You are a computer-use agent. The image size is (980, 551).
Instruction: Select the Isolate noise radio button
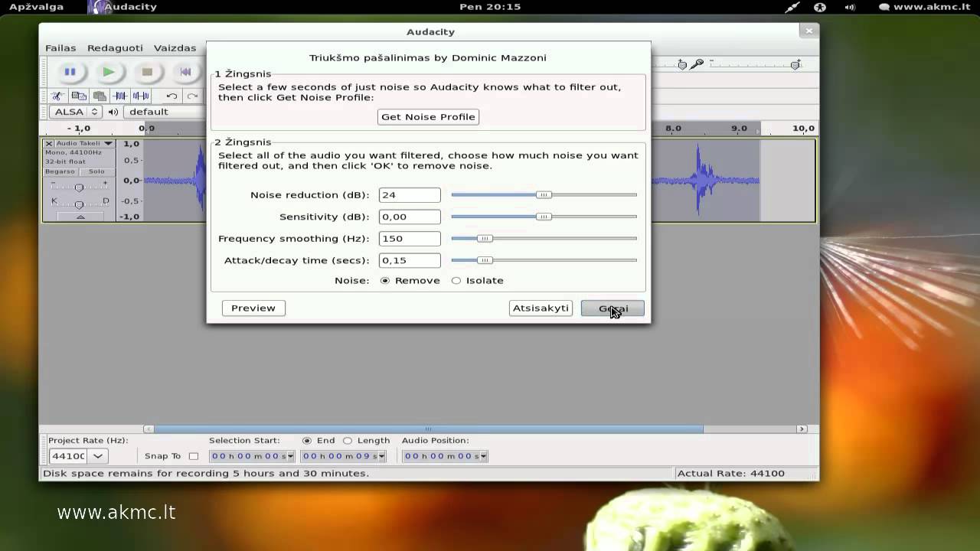click(x=456, y=281)
